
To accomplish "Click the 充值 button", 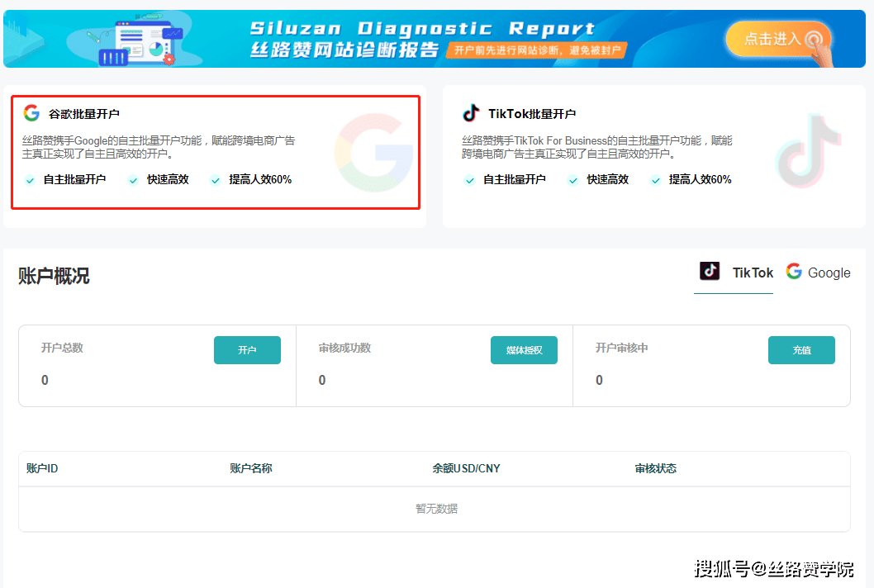I will [801, 349].
